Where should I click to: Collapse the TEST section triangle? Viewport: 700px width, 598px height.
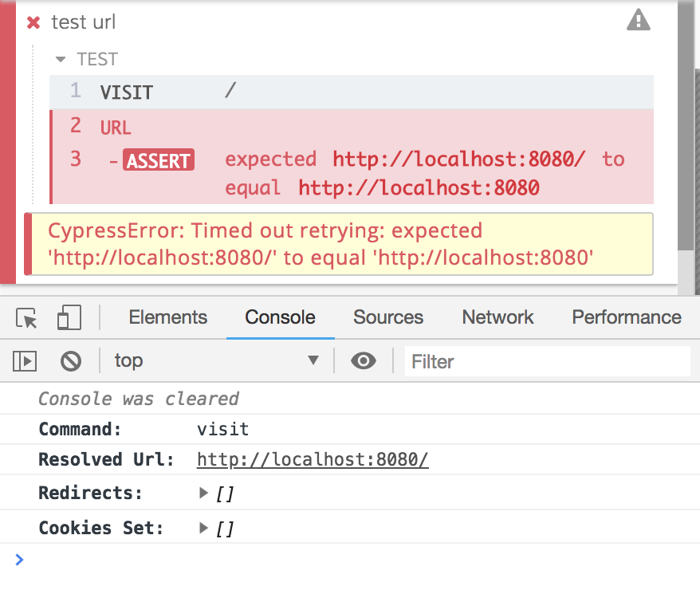point(61,59)
